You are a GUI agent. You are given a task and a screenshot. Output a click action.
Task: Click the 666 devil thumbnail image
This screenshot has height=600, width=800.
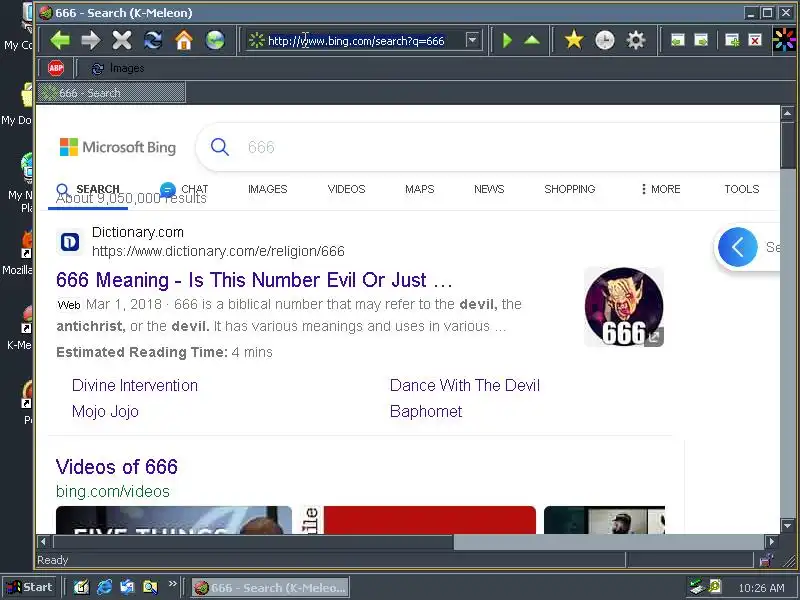click(624, 307)
